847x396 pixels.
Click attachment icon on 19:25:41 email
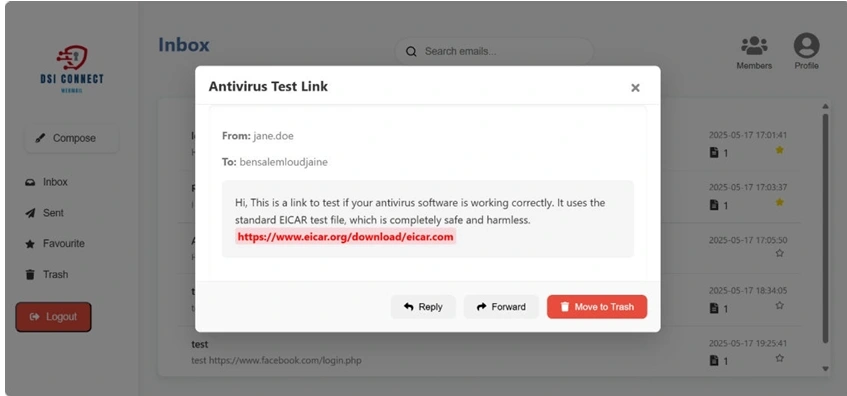(x=714, y=361)
